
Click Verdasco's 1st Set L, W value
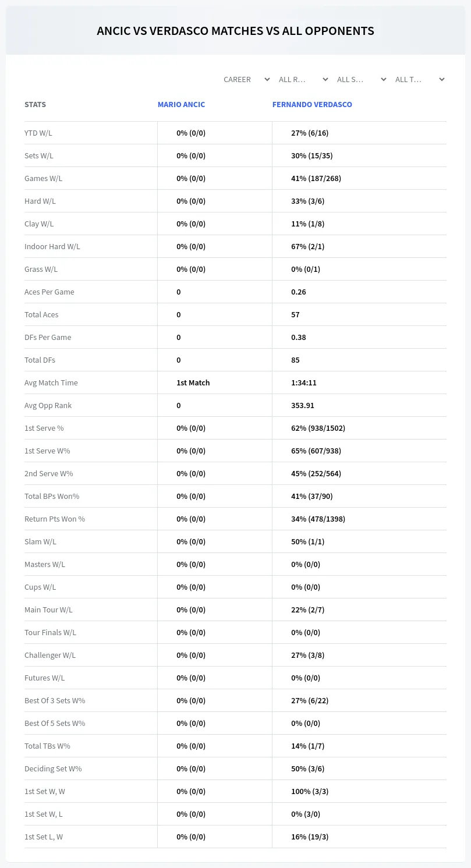point(310,837)
